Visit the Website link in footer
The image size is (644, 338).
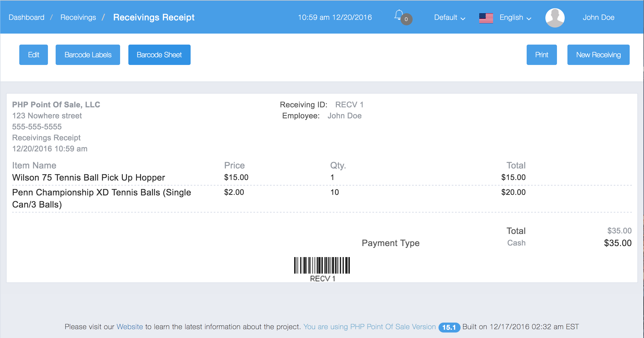click(x=130, y=327)
